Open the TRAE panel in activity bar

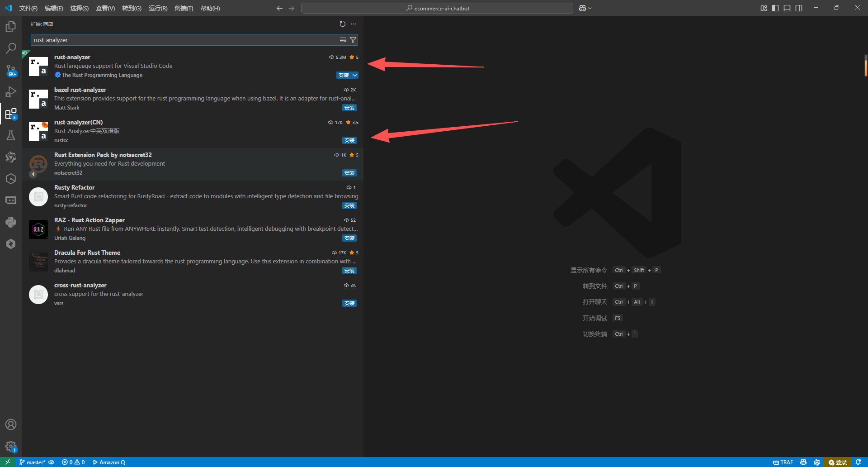coord(11,200)
